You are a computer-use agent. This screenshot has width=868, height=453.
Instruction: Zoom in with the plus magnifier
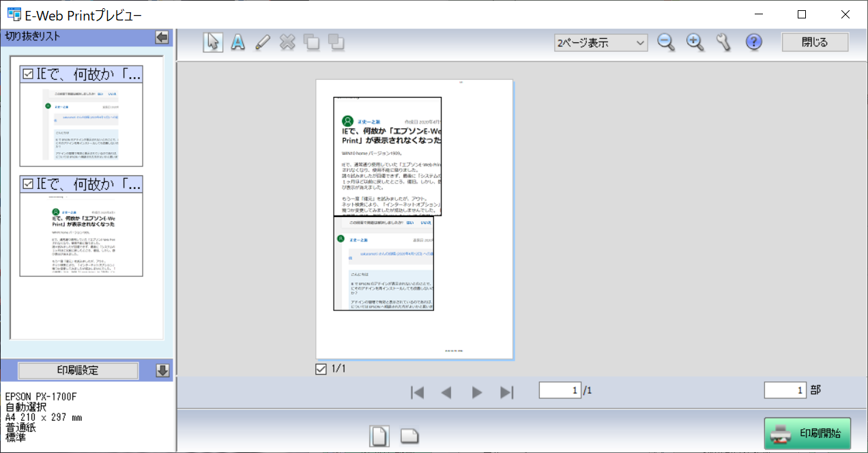(695, 42)
